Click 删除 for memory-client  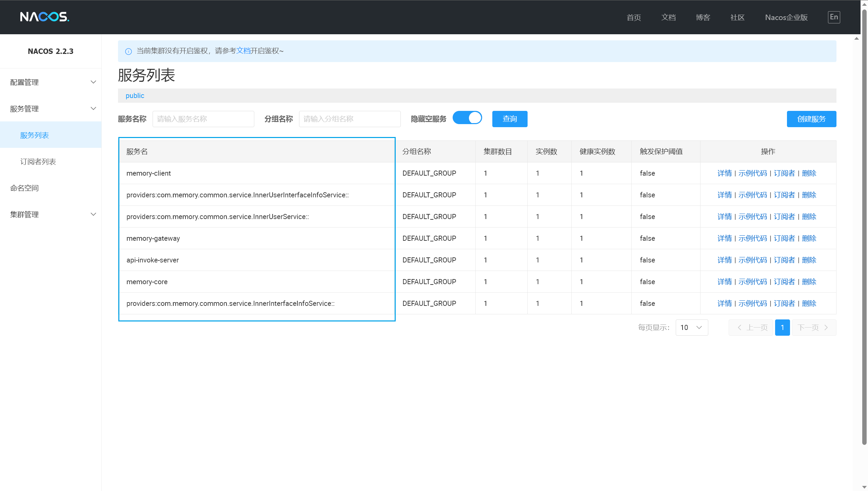[809, 173]
